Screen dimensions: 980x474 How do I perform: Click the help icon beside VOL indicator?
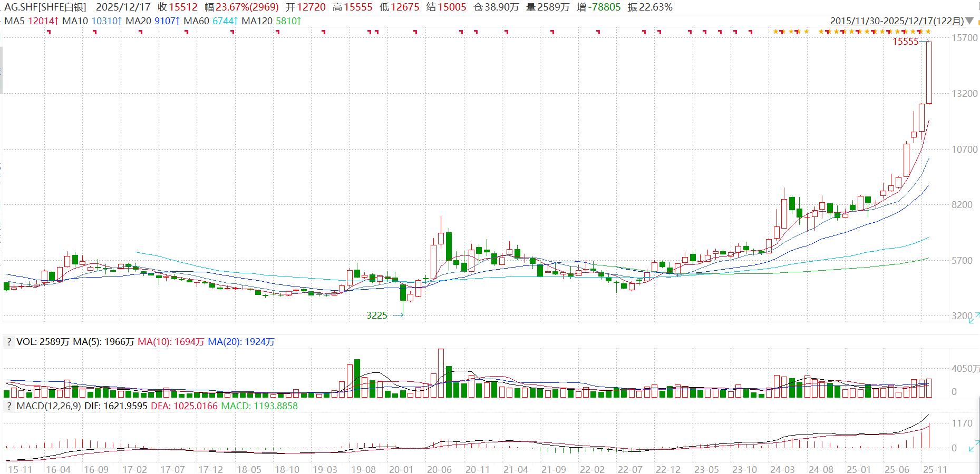pos(9,342)
